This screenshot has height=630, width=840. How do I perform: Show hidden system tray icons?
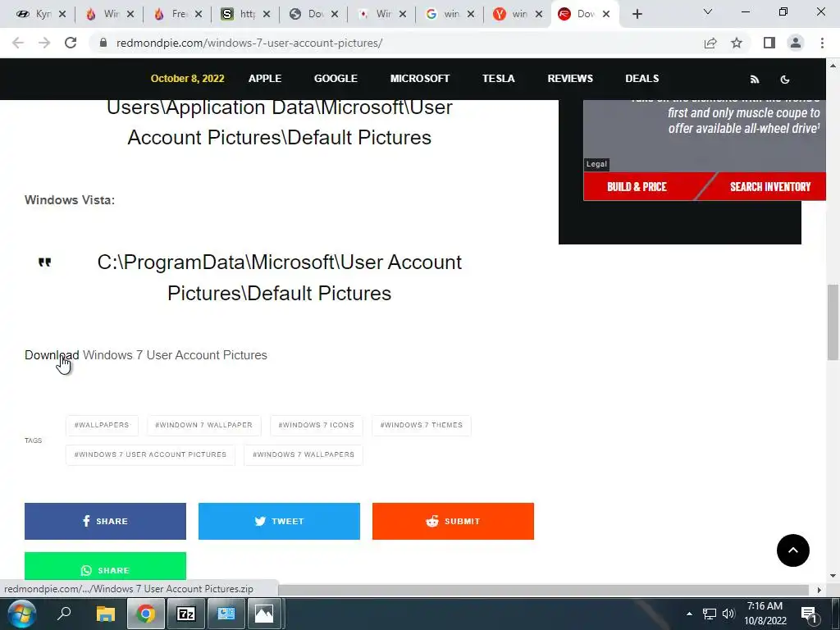(689, 614)
